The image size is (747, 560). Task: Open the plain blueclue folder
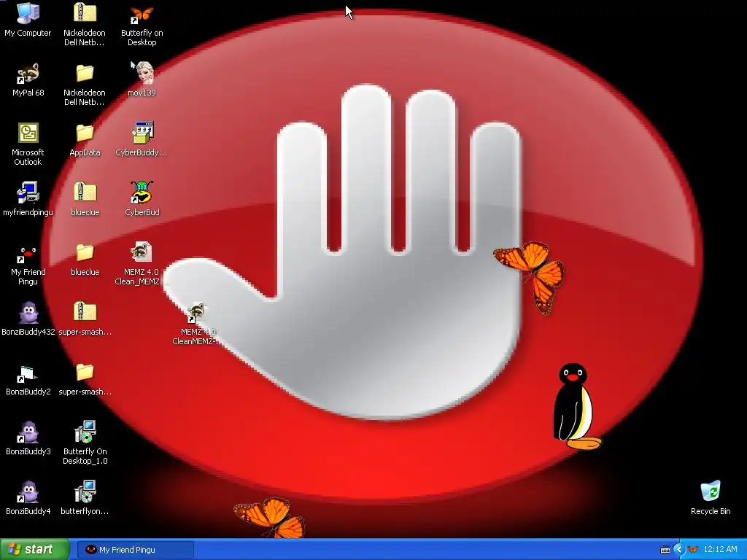[85, 260]
